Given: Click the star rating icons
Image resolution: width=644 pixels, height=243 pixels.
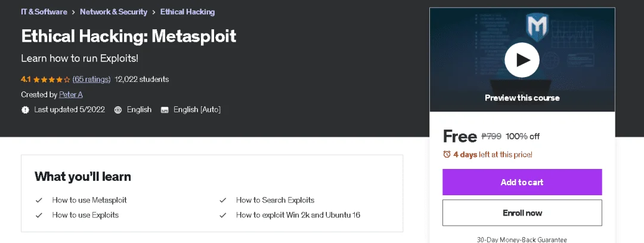Looking at the screenshot, I should tap(51, 79).
